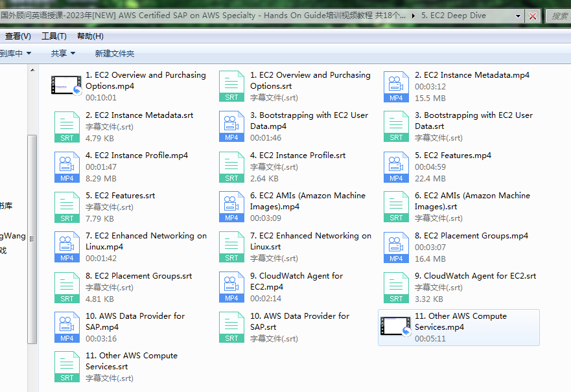This screenshot has height=392, width=571.
Task: Click SRT icon of 9. CloudWatch Agent for EC2.srt
Action: 396,287
